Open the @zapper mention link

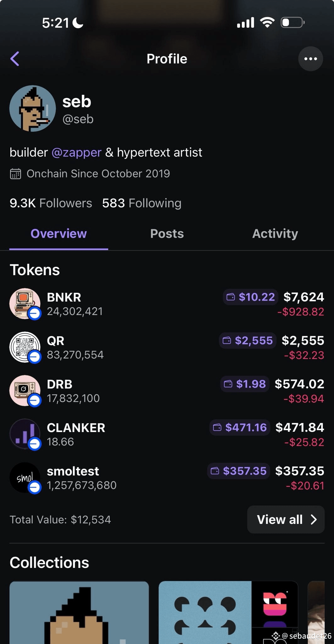click(76, 153)
